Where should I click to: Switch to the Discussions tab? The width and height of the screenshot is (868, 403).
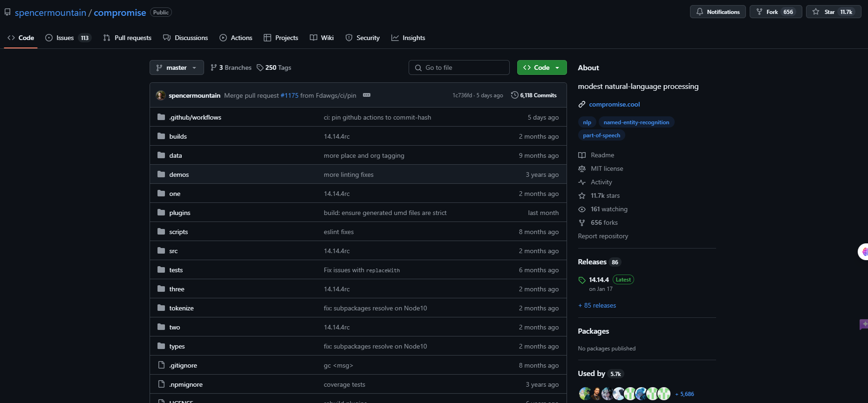185,38
